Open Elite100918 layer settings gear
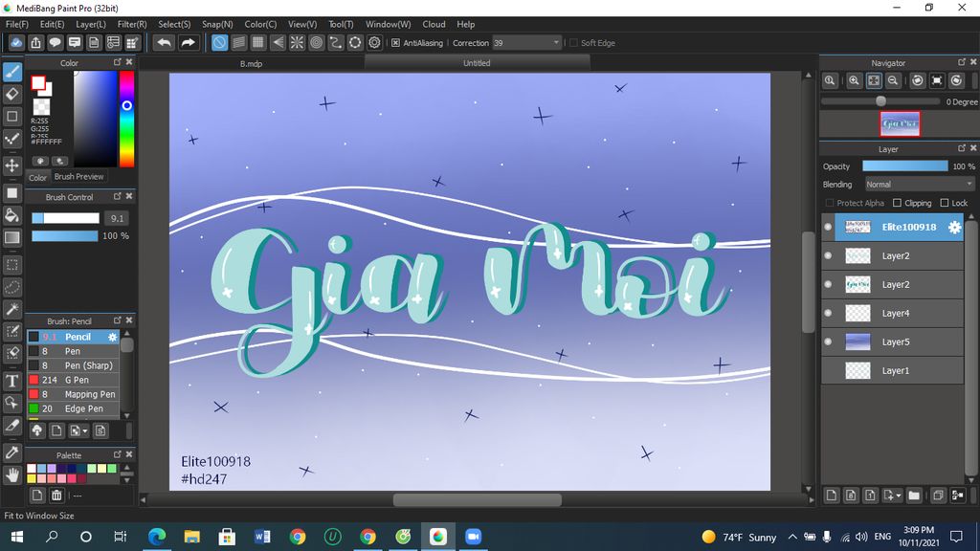This screenshot has height=551, width=980. (x=954, y=227)
